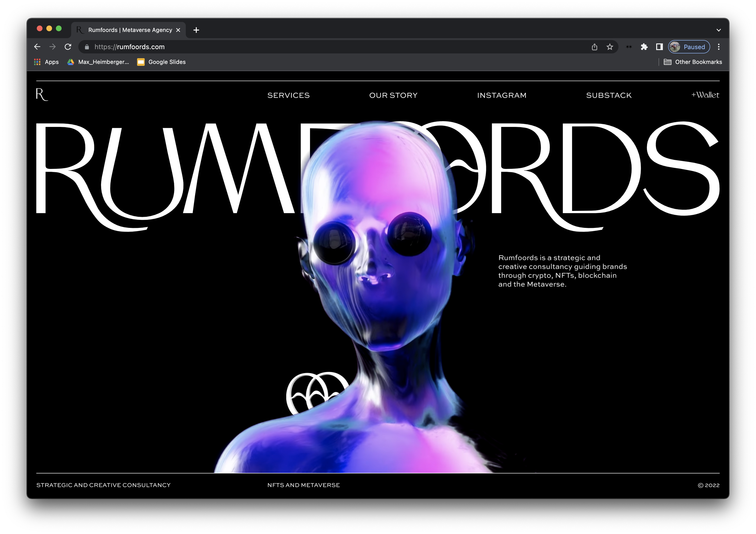Click the browser back arrow
This screenshot has width=756, height=534.
tap(37, 47)
